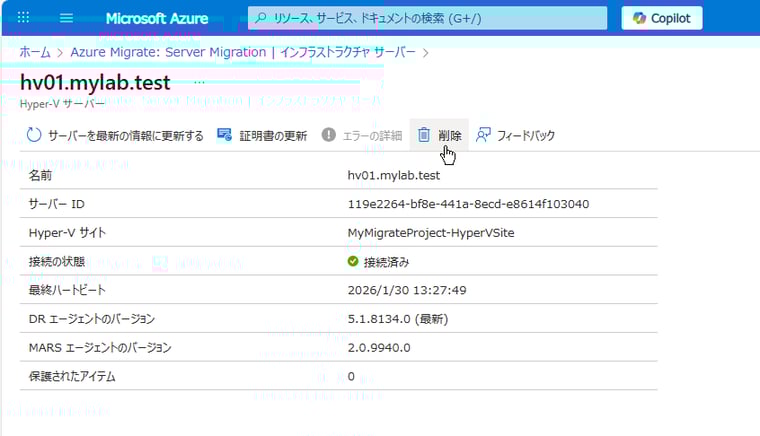This screenshot has width=760, height=436.
Task: Select last heartbeat 2026/1/30 13:27:49
Action: pos(407,290)
